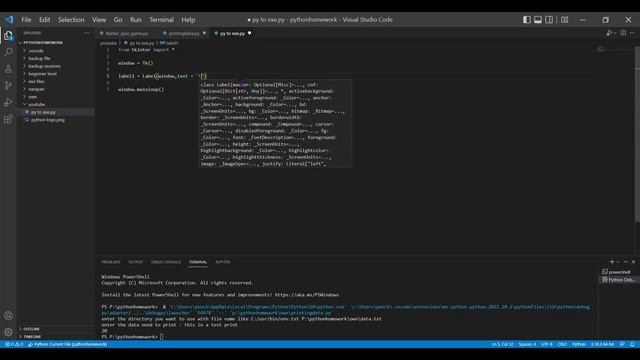Switch to first game .py editor tab
Screen dimensions: 640x360
coord(127,33)
